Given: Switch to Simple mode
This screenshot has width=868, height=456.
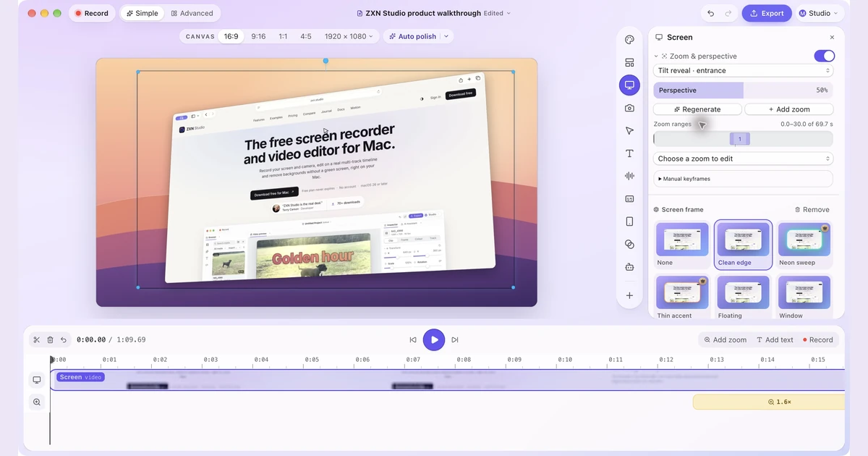Looking at the screenshot, I should click(142, 13).
